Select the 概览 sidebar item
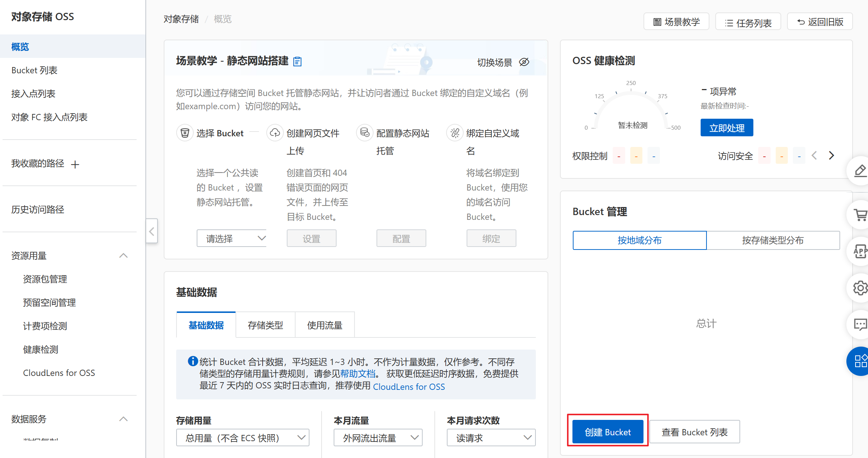This screenshot has height=458, width=868. point(73,47)
